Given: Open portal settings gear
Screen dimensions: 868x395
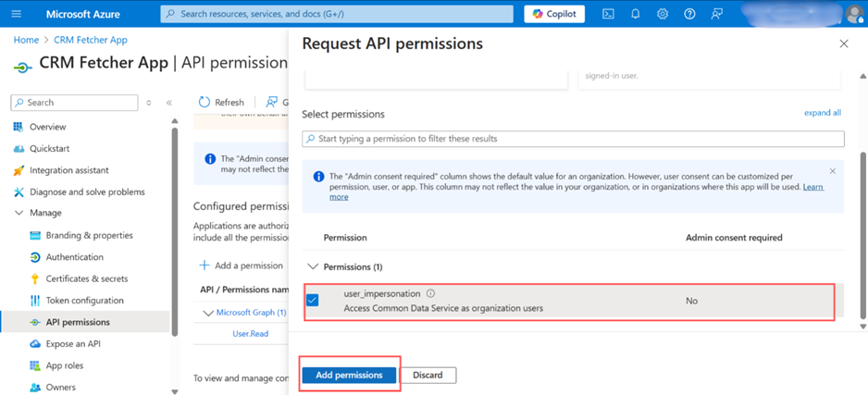Looking at the screenshot, I should click(662, 15).
